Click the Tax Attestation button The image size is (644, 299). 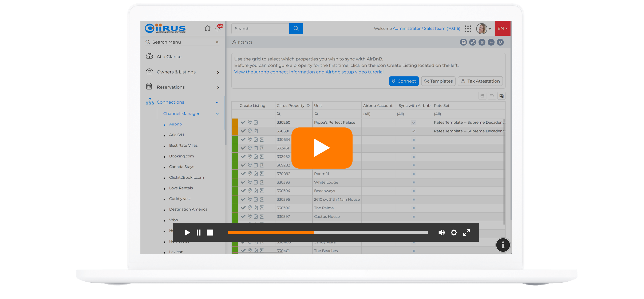point(480,81)
